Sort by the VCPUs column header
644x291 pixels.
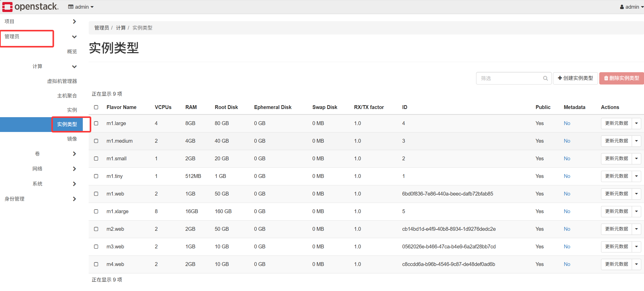[163, 107]
